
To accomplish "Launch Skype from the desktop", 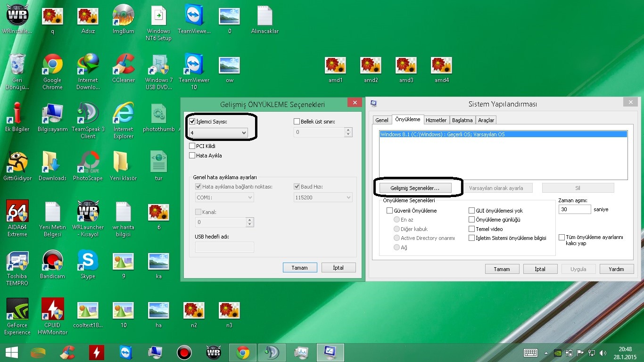I will (x=88, y=265).
